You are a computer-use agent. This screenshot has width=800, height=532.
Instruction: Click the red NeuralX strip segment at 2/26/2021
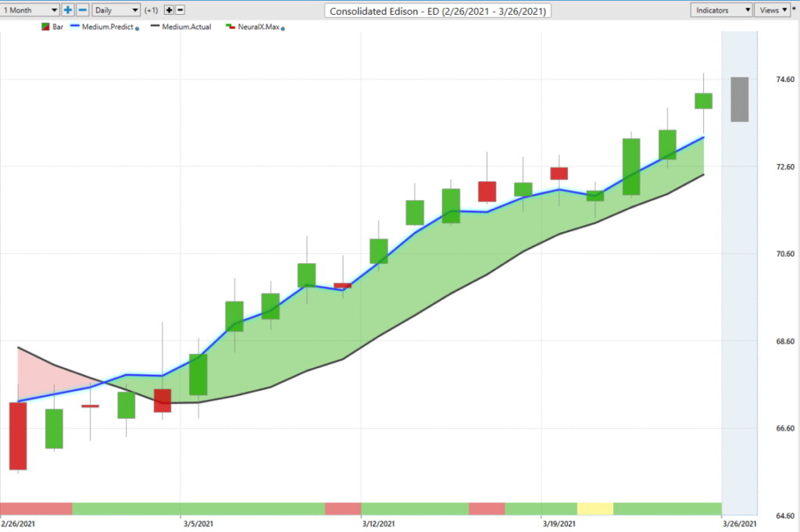(x=36, y=509)
